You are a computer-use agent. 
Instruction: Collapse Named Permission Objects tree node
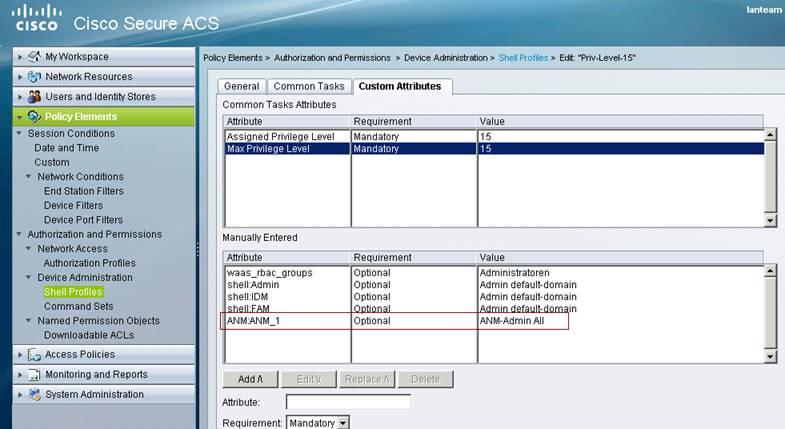pos(29,320)
